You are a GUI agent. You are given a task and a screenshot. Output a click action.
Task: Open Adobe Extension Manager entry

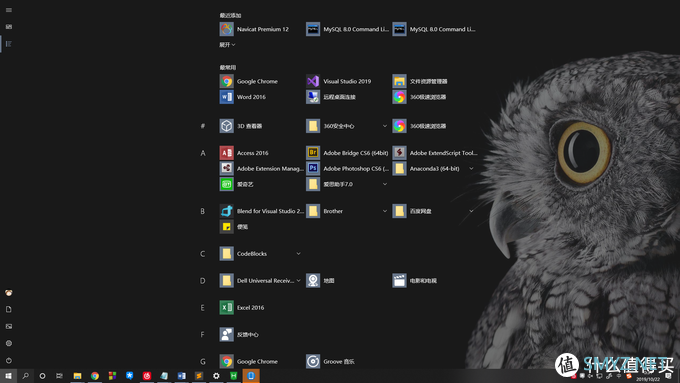coord(262,168)
